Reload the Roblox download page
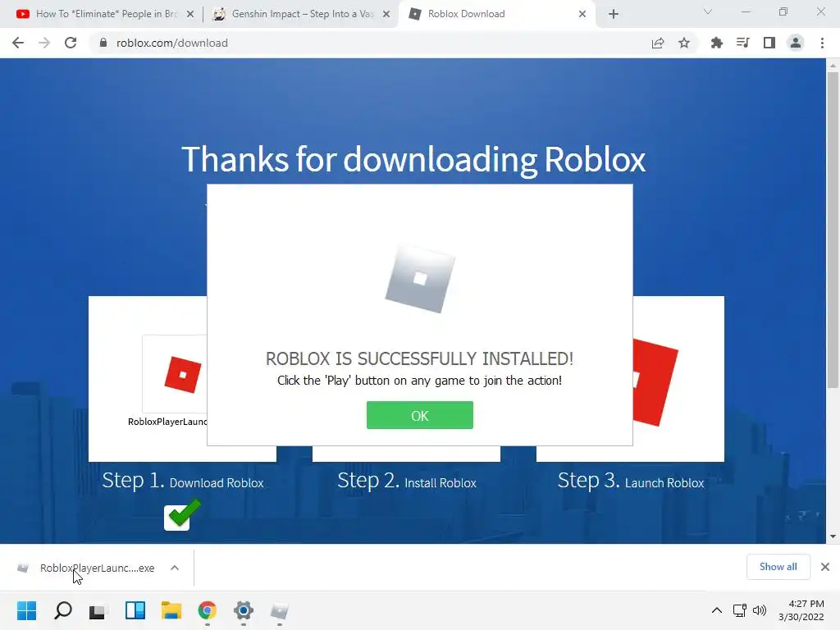840x630 pixels. tap(71, 43)
